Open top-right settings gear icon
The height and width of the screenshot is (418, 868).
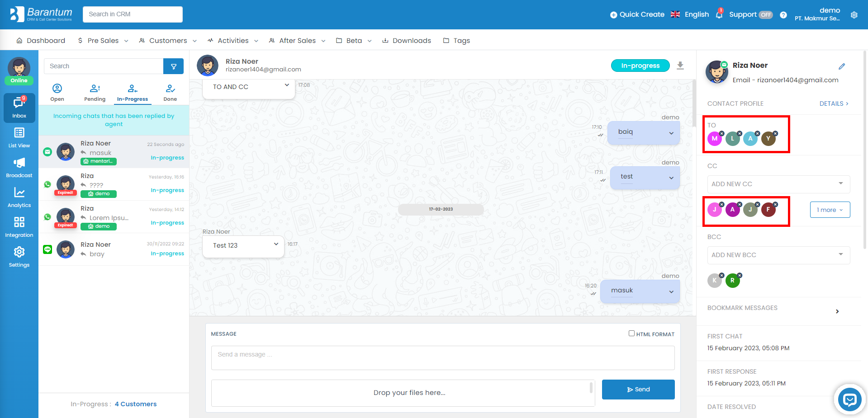point(854,15)
